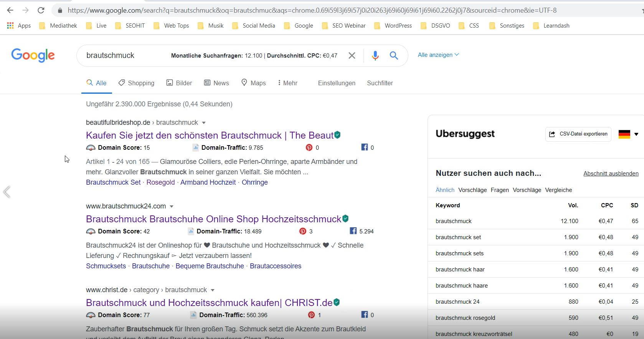Click Facebook icon under brautschmuck24 result
Viewport: 644px width, 339px height.
click(x=353, y=231)
